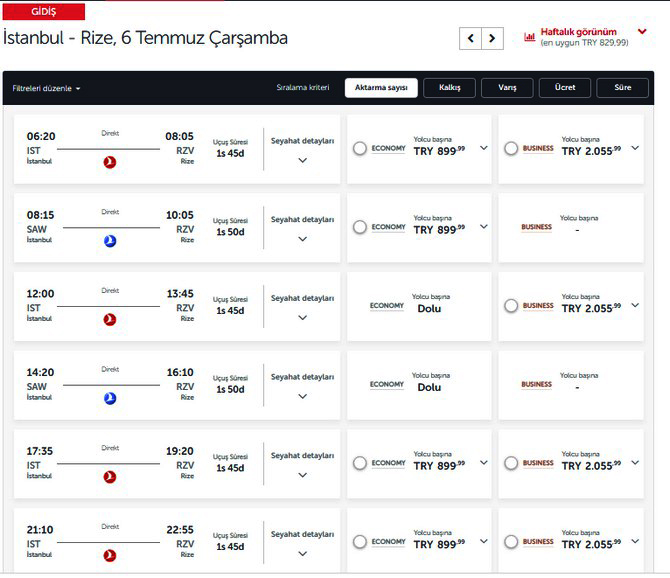The height and width of the screenshot is (578, 670).
Task: Open the Filtreleri düzenle dropdown
Action: tap(46, 88)
